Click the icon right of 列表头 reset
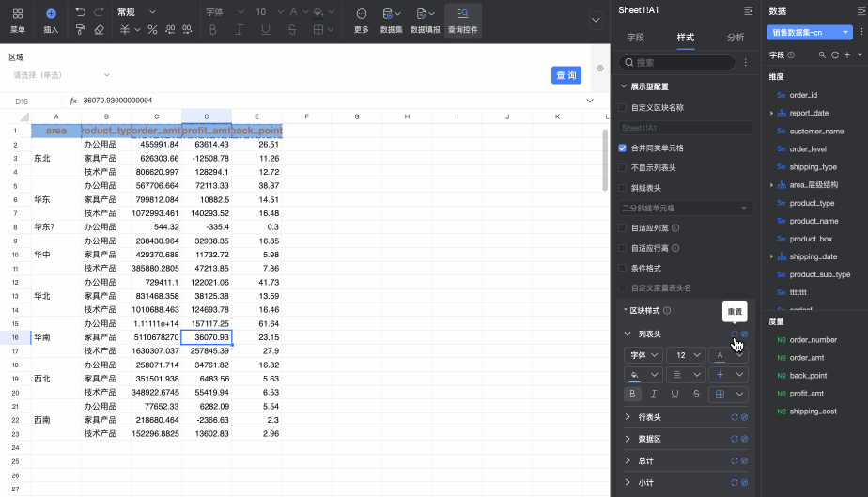 click(745, 334)
